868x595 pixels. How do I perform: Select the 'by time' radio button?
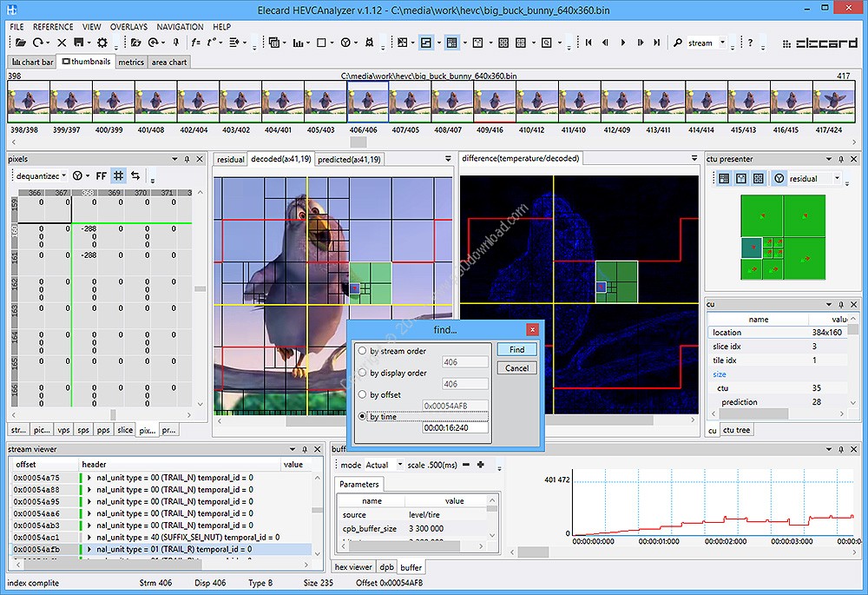point(362,416)
